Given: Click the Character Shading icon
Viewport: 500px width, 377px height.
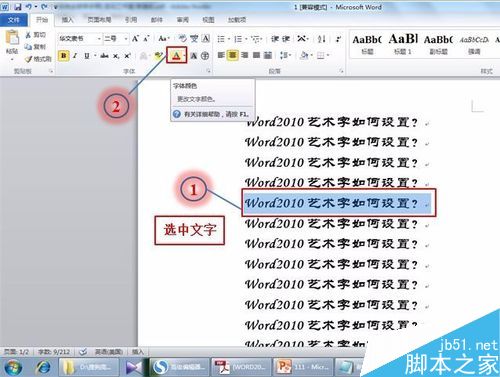Looking at the screenshot, I should (194, 56).
